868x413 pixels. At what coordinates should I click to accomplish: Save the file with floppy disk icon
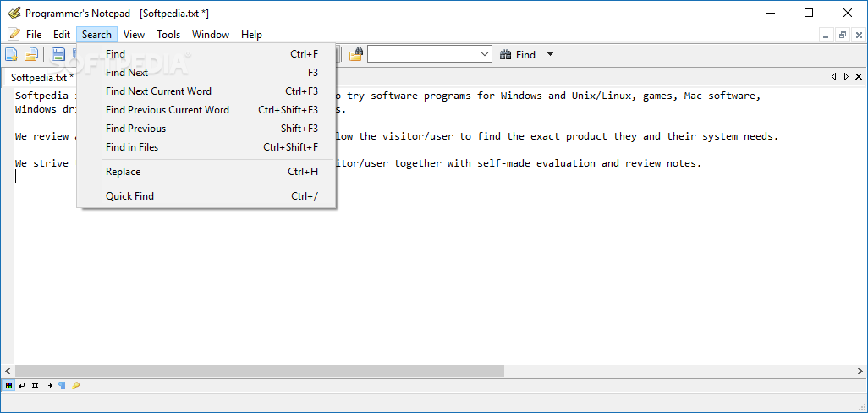[x=58, y=54]
